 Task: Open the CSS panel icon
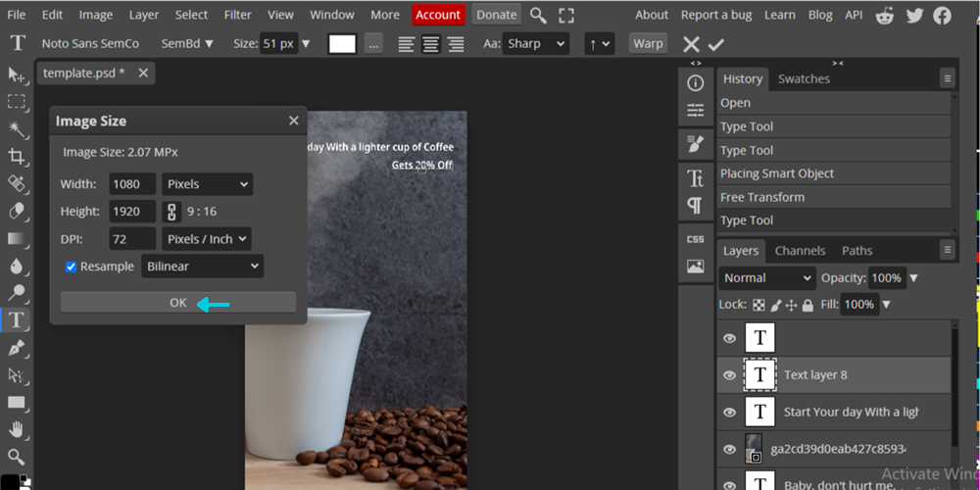[x=695, y=239]
